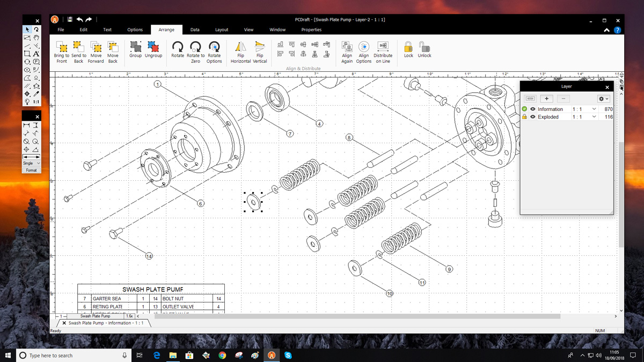The width and height of the screenshot is (644, 362).
Task: Click the Flip Horizontal icon
Action: coord(240,47)
